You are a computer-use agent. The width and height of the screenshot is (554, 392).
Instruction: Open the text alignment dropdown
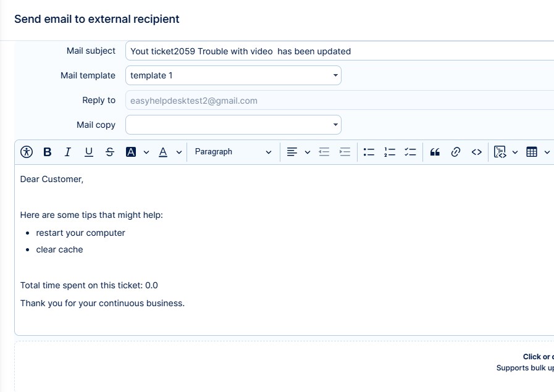(298, 152)
